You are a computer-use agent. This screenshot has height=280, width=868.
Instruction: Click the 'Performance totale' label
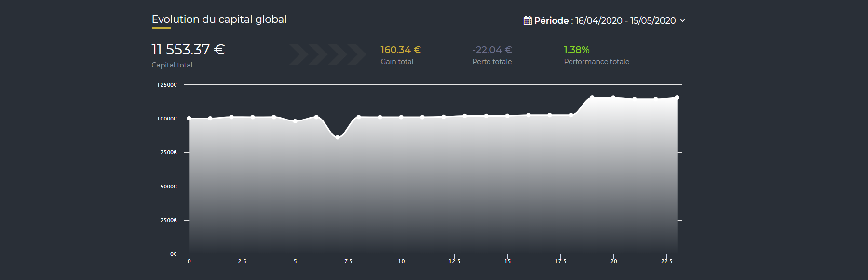597,62
